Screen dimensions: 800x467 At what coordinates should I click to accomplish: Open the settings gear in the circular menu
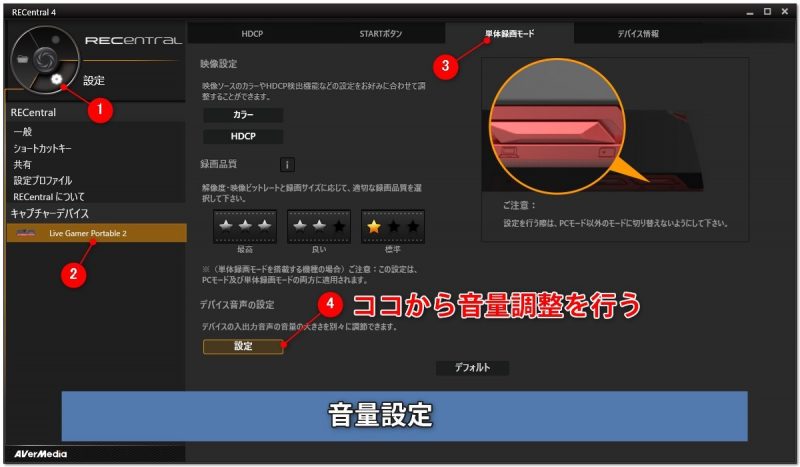[56, 79]
